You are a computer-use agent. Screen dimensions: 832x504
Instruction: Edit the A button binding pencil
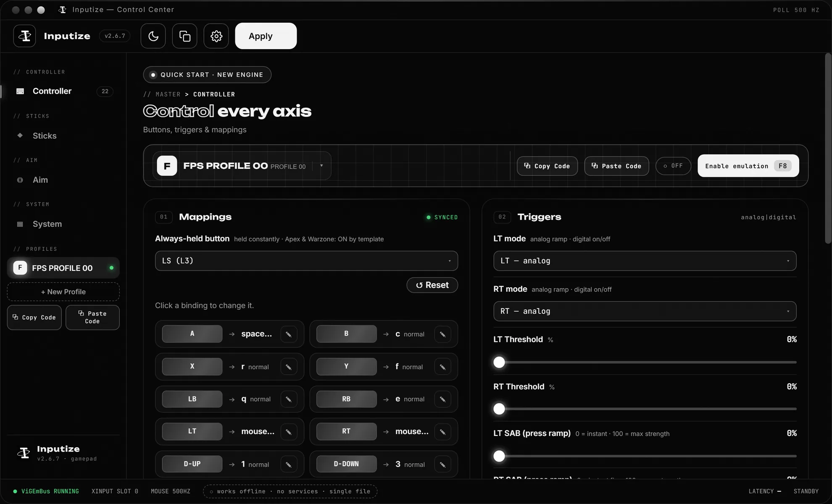(x=289, y=334)
